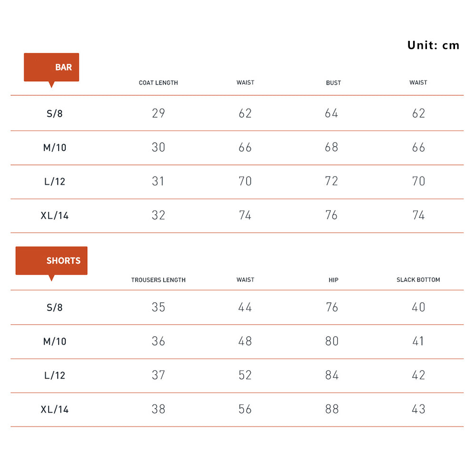Screen dimensions: 476x476
Task: Click the Unit: cm text
Action: pyautogui.click(x=433, y=45)
